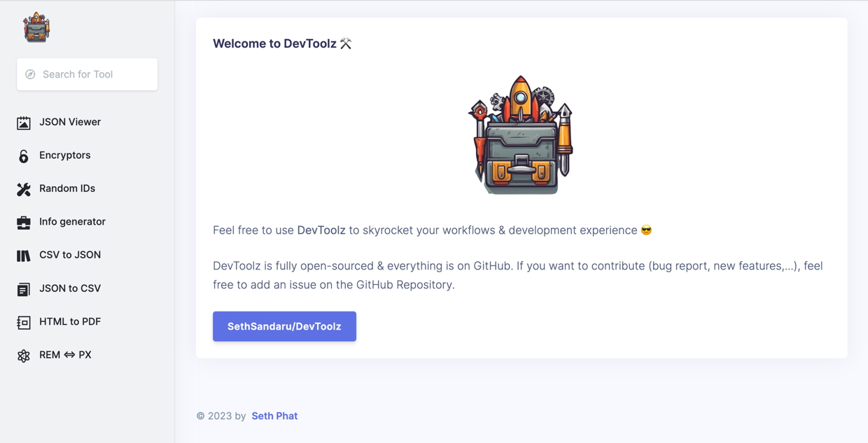Image resolution: width=868 pixels, height=443 pixels.
Task: Click the JSON to CSV document icon
Action: pyautogui.click(x=24, y=289)
